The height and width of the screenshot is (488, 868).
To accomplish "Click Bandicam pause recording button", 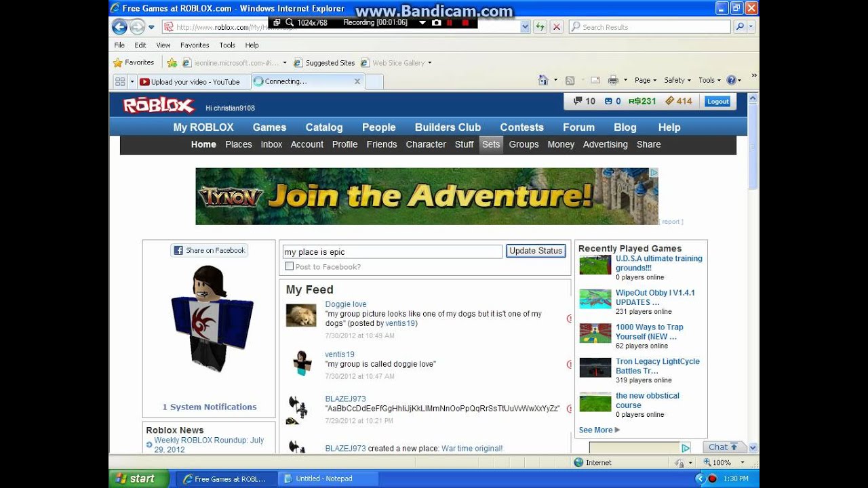I will [450, 22].
